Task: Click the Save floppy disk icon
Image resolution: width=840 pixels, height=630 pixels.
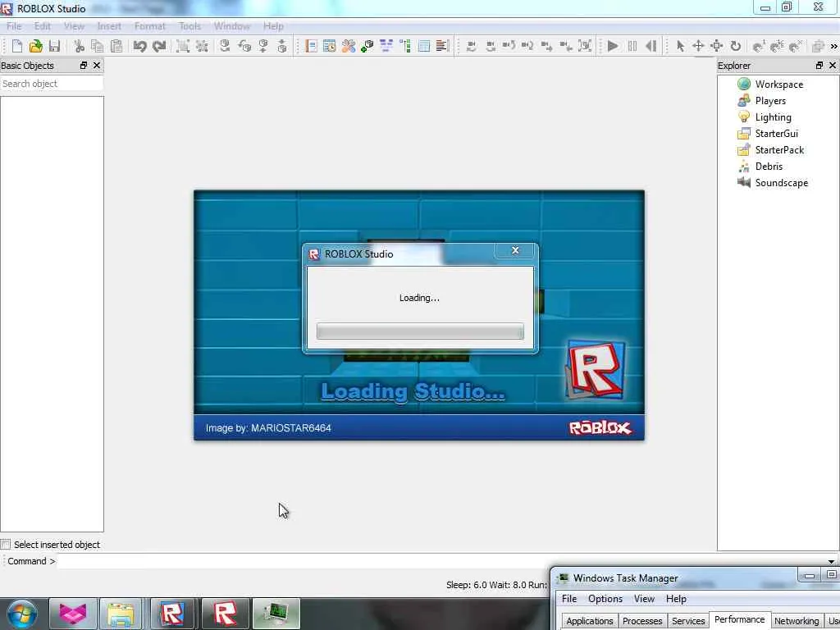Action: click(x=55, y=46)
